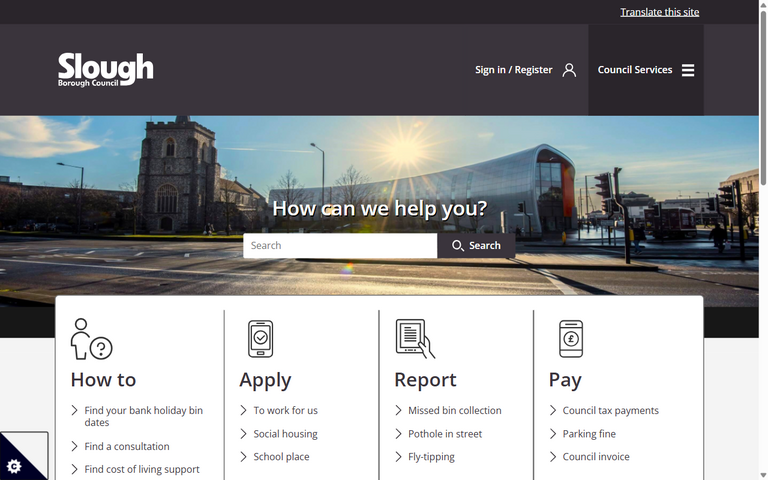
Task: Click the How to person question icon
Action: point(91,339)
